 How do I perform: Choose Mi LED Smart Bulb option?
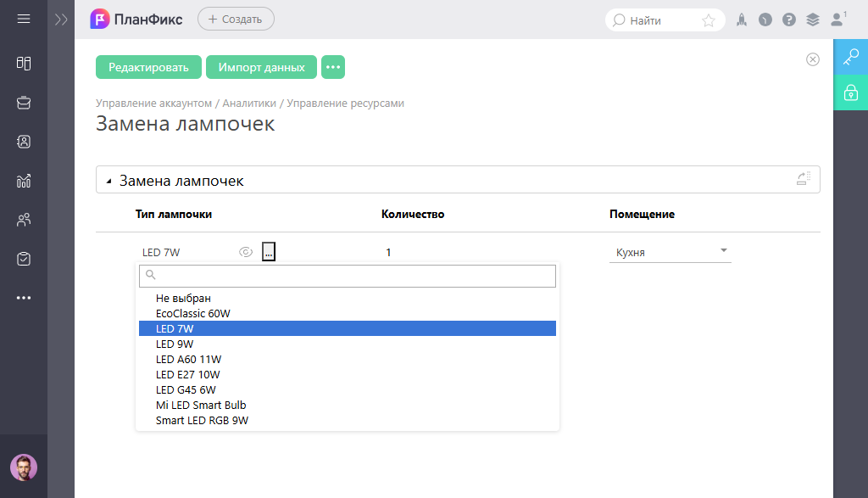click(201, 405)
